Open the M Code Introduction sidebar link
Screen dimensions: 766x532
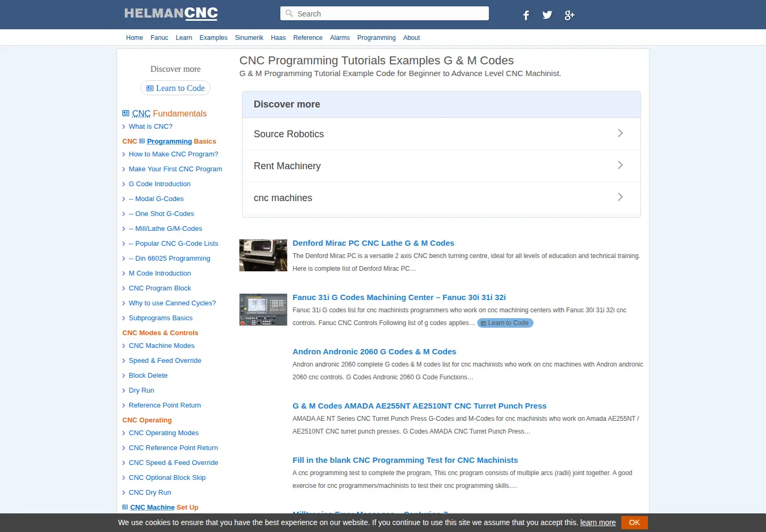(x=160, y=273)
